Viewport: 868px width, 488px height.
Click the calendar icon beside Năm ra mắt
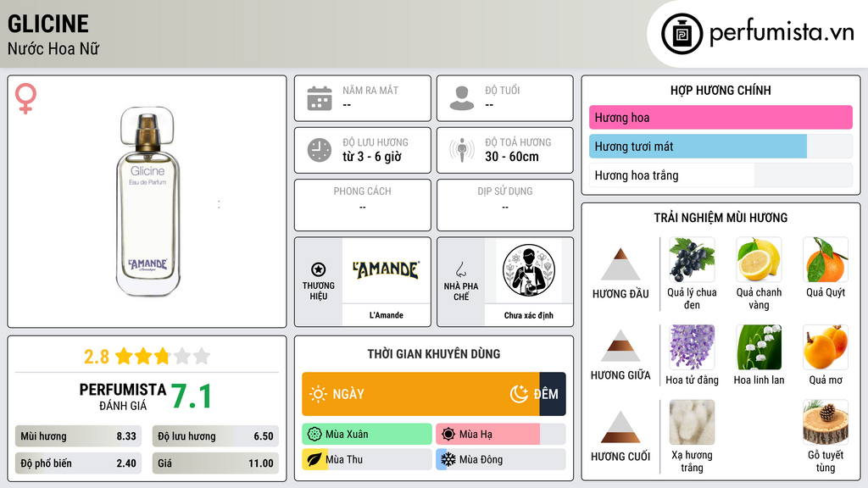tap(320, 98)
